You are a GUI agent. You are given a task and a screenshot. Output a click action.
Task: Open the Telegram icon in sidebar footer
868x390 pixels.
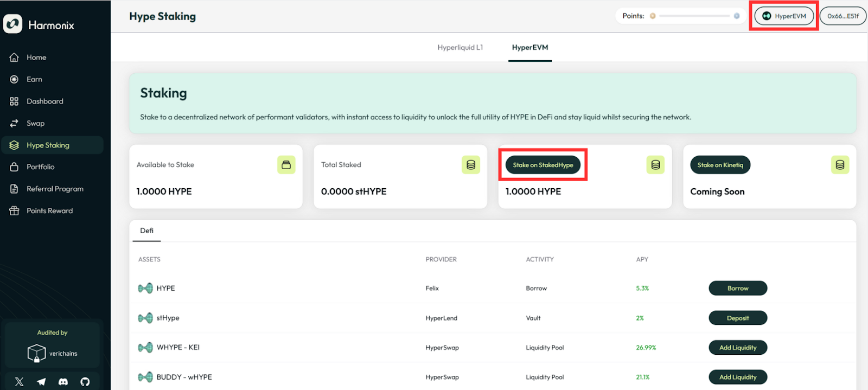tap(41, 382)
